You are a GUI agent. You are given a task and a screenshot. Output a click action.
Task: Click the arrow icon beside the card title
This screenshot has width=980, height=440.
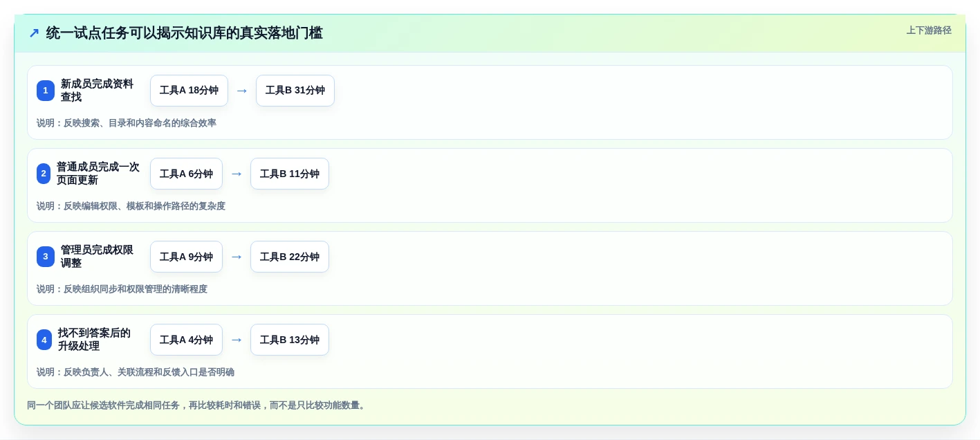tap(34, 33)
